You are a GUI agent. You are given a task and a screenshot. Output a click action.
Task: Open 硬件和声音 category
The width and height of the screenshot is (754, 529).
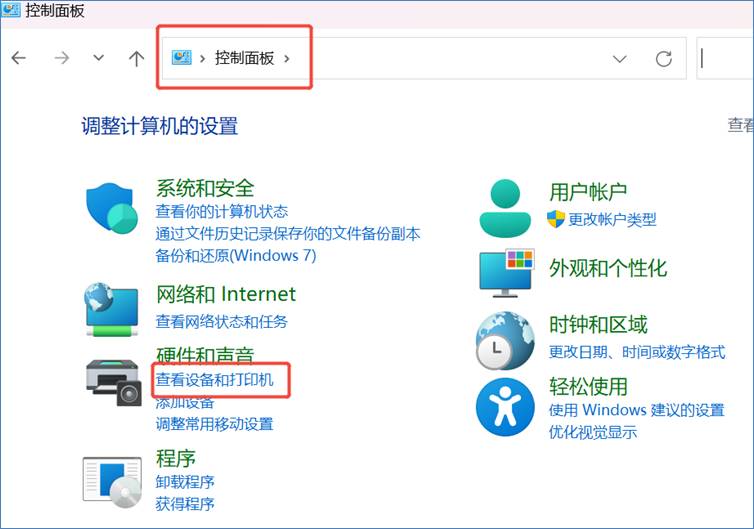pyautogui.click(x=205, y=354)
